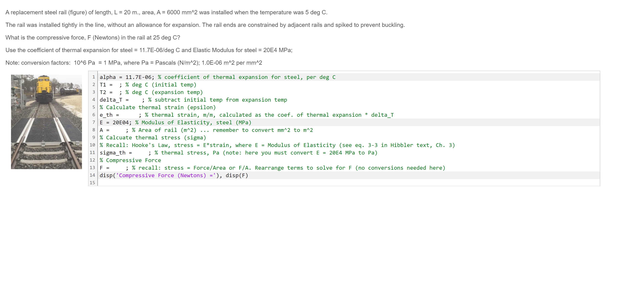Viewport: 644px width, 281px height.
Task: Click the compressive force question sentence
Action: (93, 37)
